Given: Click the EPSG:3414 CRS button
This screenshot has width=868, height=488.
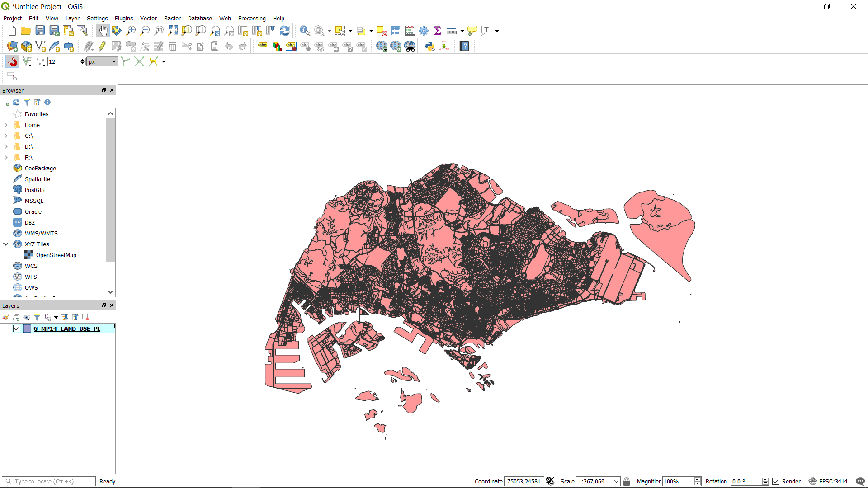Looking at the screenshot, I should (x=828, y=481).
